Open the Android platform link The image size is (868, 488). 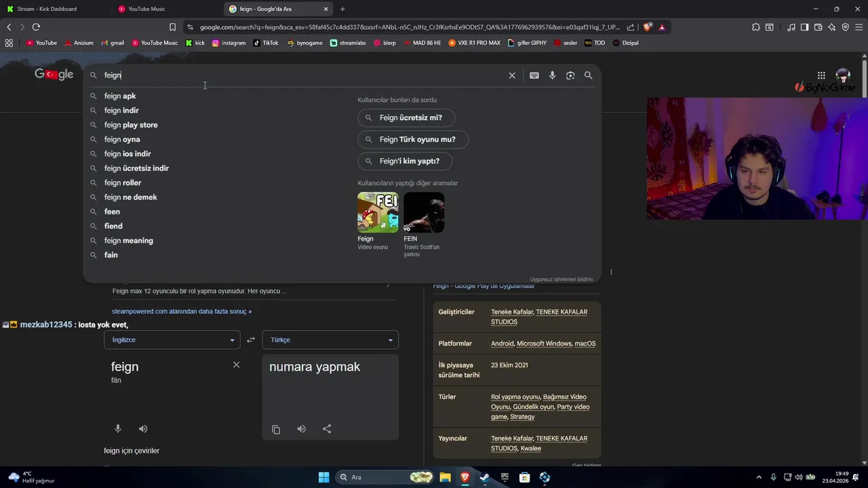pyautogui.click(x=502, y=344)
